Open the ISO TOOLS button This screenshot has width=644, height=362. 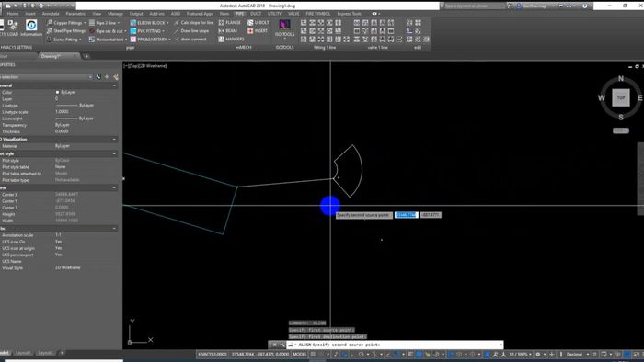pyautogui.click(x=284, y=28)
